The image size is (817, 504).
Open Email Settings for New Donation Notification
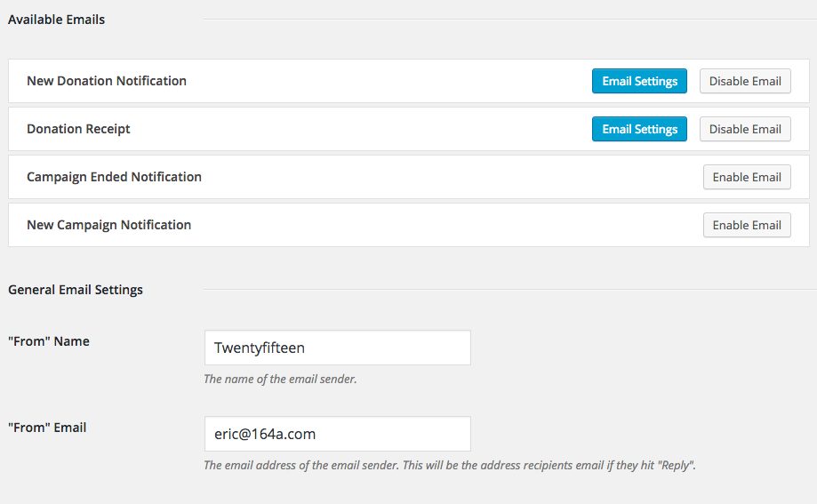tap(639, 81)
